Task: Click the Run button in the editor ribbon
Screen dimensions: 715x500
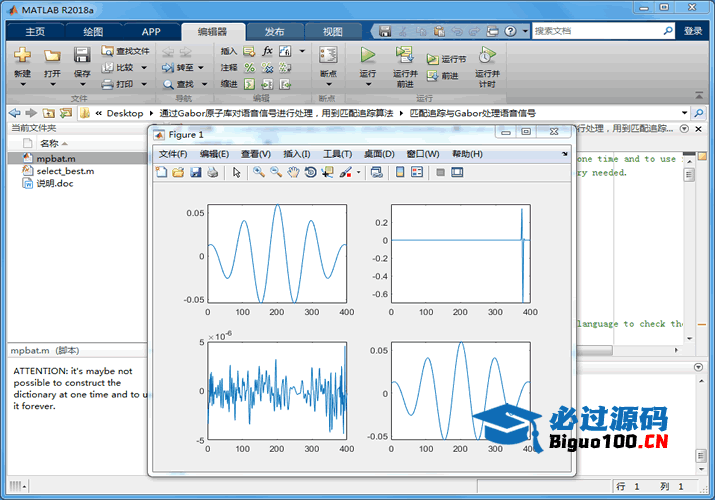Action: (367, 56)
